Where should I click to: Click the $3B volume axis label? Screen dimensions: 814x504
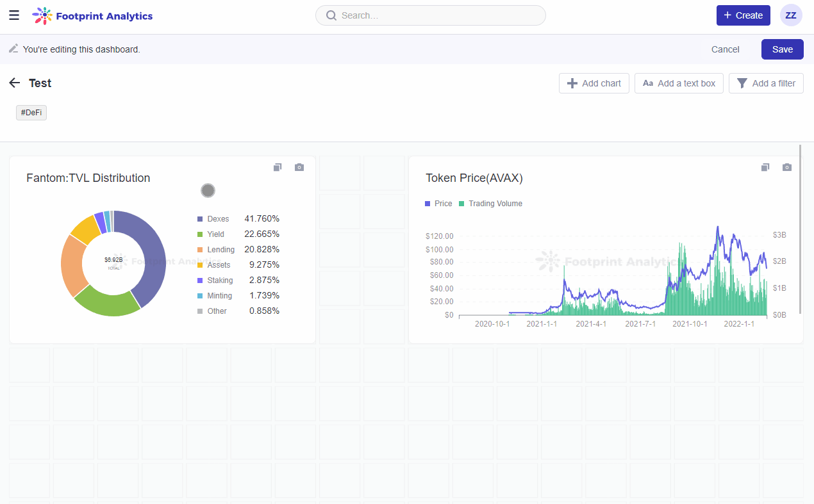pos(779,235)
